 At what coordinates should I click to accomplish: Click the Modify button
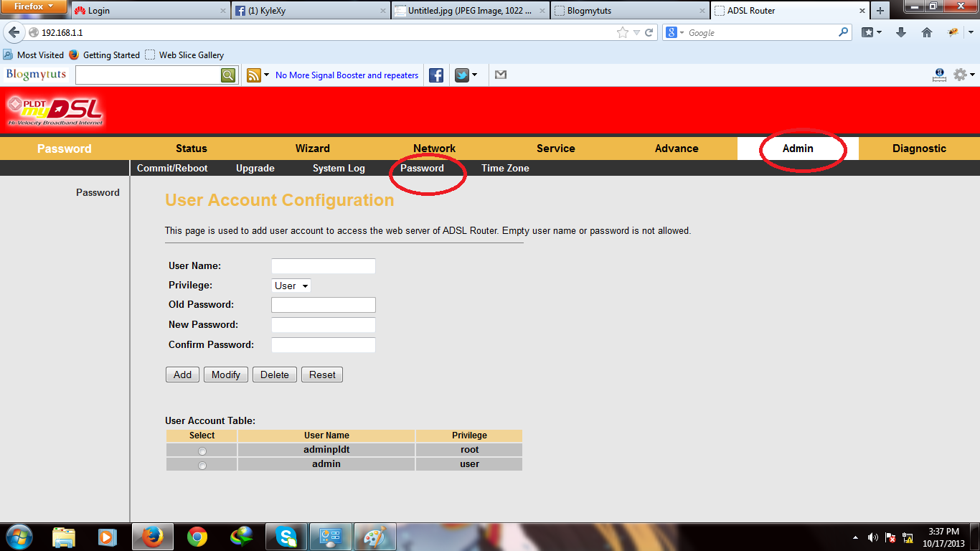pos(226,375)
